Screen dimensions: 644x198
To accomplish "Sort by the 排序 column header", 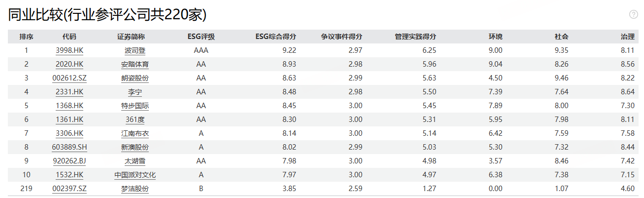I will pyautogui.click(x=27, y=37).
